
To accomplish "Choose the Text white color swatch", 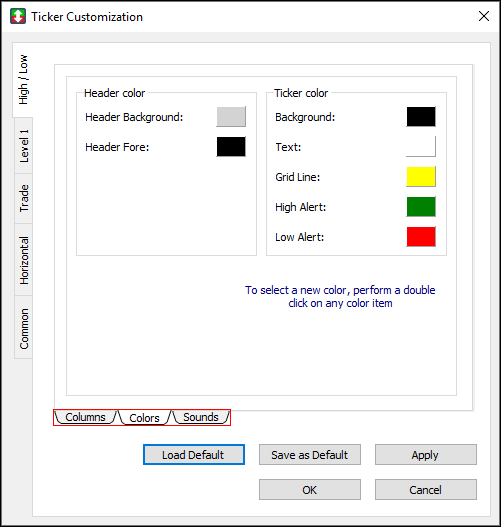I will 421,147.
